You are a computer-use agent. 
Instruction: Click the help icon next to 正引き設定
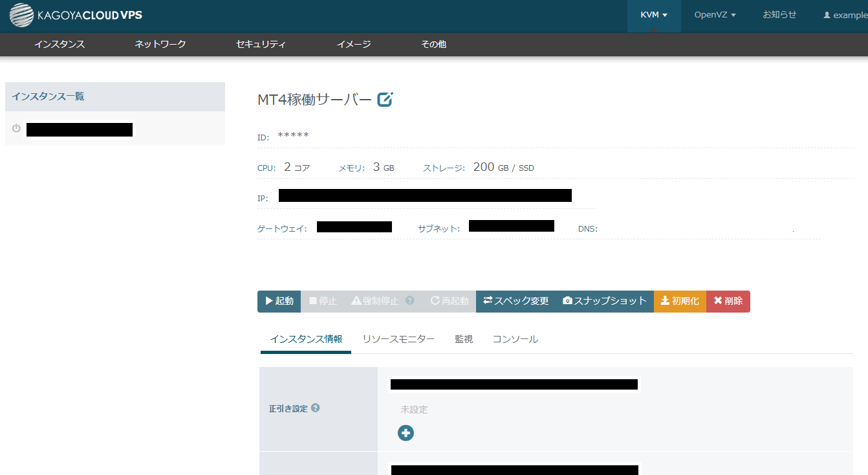click(316, 408)
